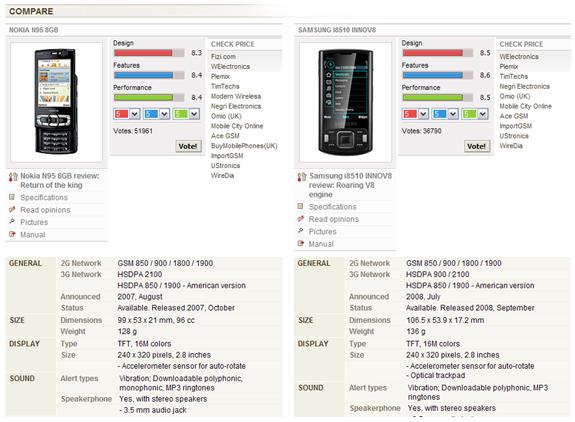Click the Samsung review icon

pyautogui.click(x=302, y=177)
